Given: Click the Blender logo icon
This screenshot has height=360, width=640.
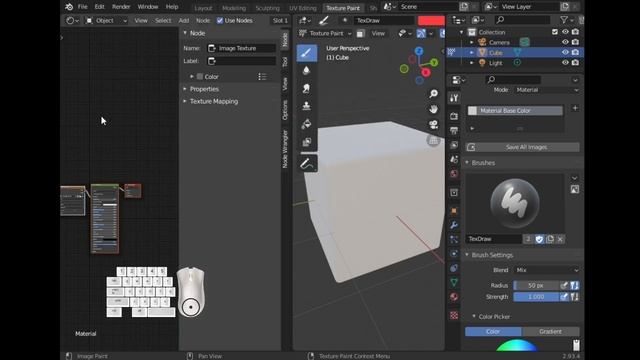Looking at the screenshot, I should click(69, 7).
